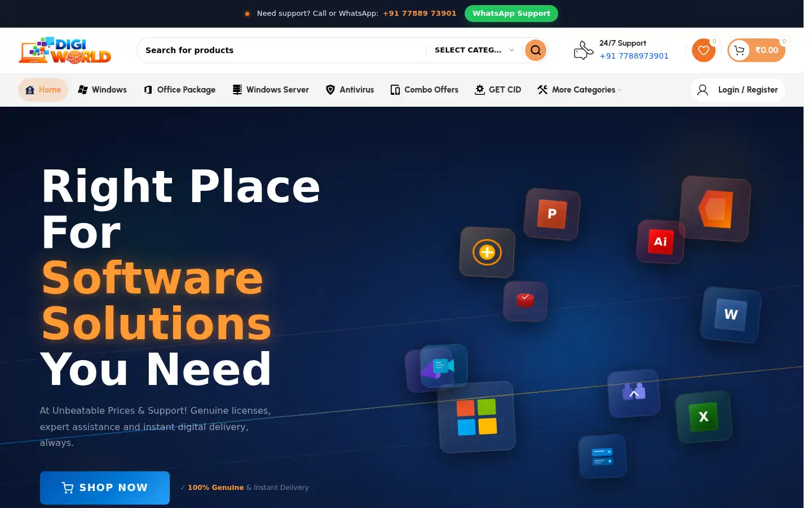This screenshot has height=508, width=812.
Task: Open the Windows Server menu item
Action: (271, 90)
